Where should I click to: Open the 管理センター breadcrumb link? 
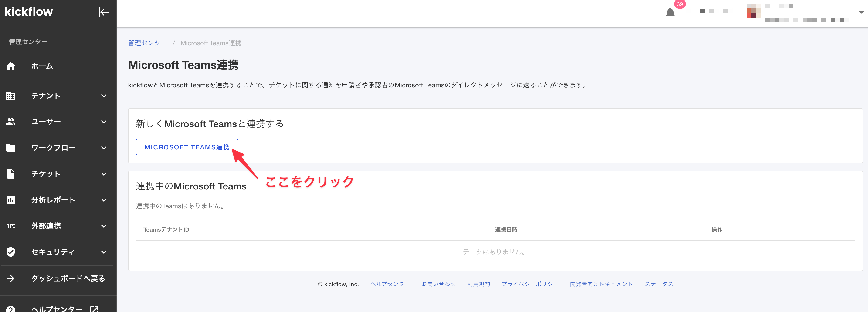coord(148,43)
